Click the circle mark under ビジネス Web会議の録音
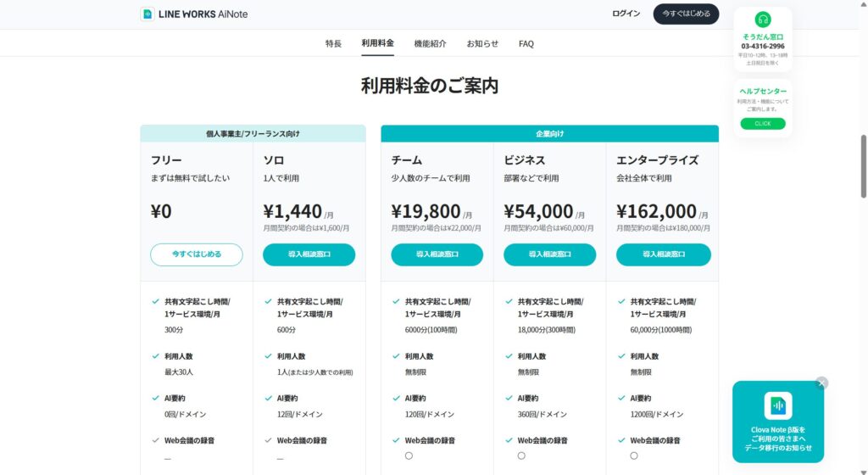The width and height of the screenshot is (868, 475). 521,455
